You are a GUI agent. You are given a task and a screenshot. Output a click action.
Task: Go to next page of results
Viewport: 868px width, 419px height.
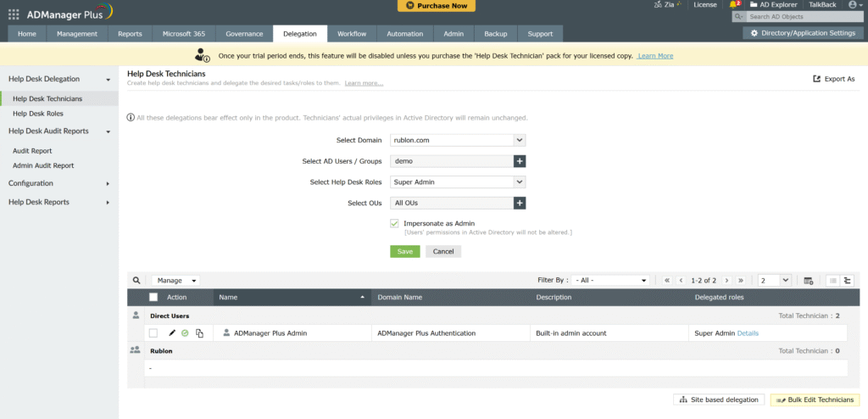click(726, 281)
